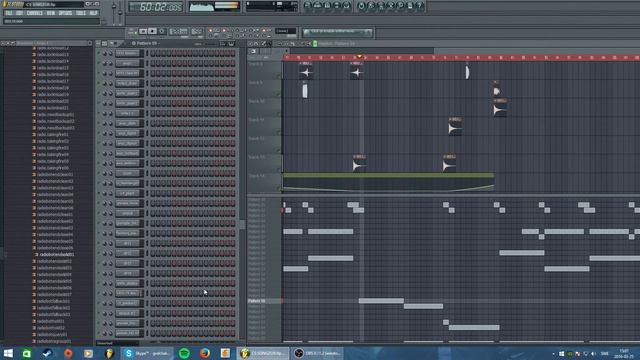Click the main time display
Screen dimensions: 640x360
coord(156,7)
